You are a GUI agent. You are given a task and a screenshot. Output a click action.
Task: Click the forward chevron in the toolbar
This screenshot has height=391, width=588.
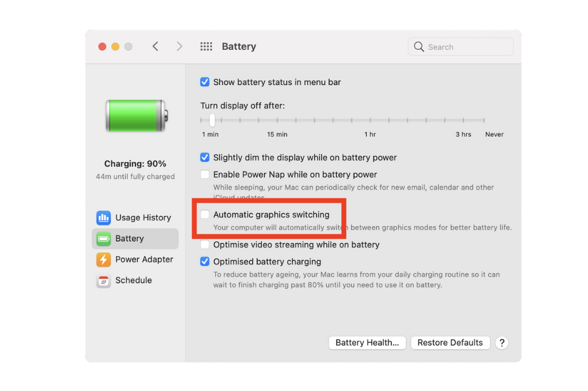point(179,47)
